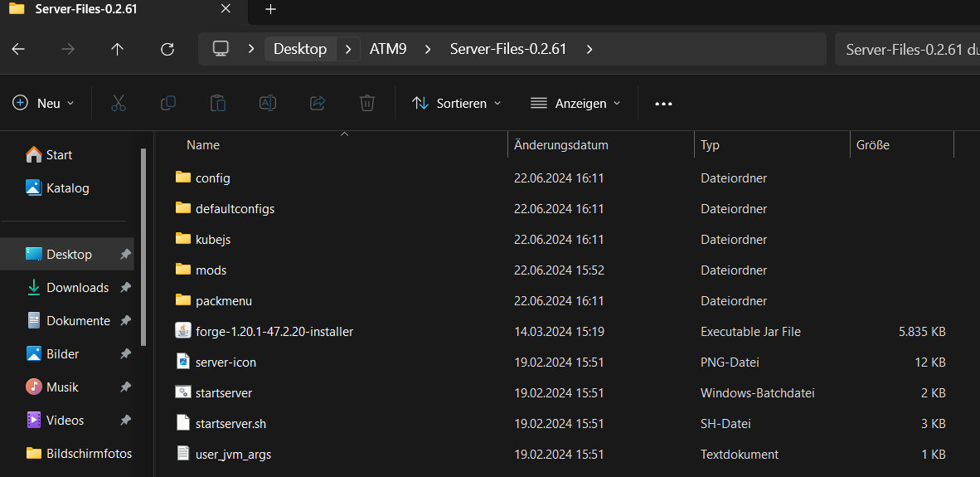Viewport: 980px width, 477px height.
Task: Open the Neu dropdown menu
Action: coord(44,103)
